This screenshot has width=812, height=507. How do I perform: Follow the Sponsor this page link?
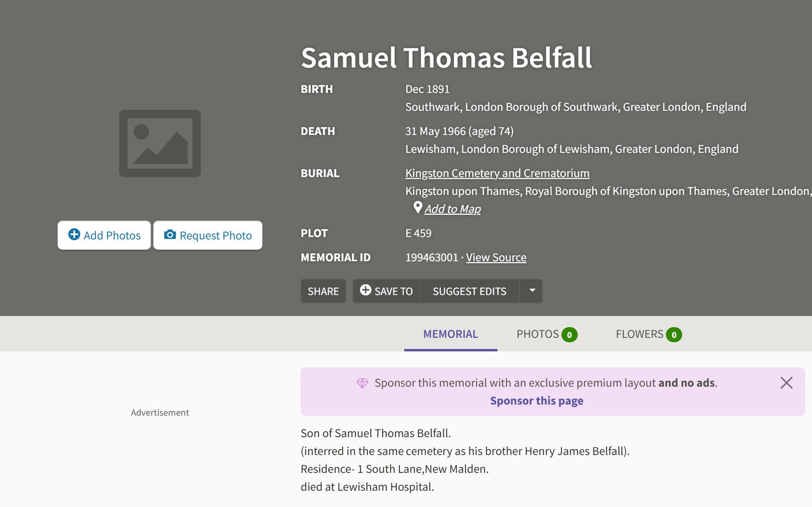click(x=537, y=401)
